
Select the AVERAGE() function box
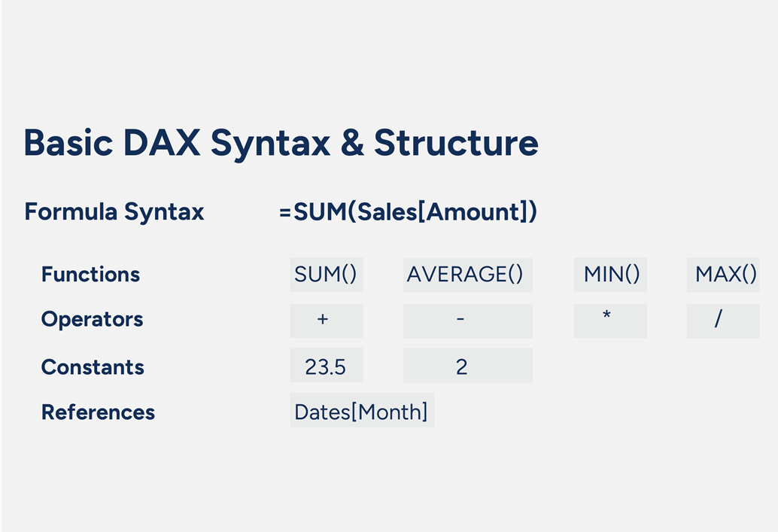tap(467, 275)
